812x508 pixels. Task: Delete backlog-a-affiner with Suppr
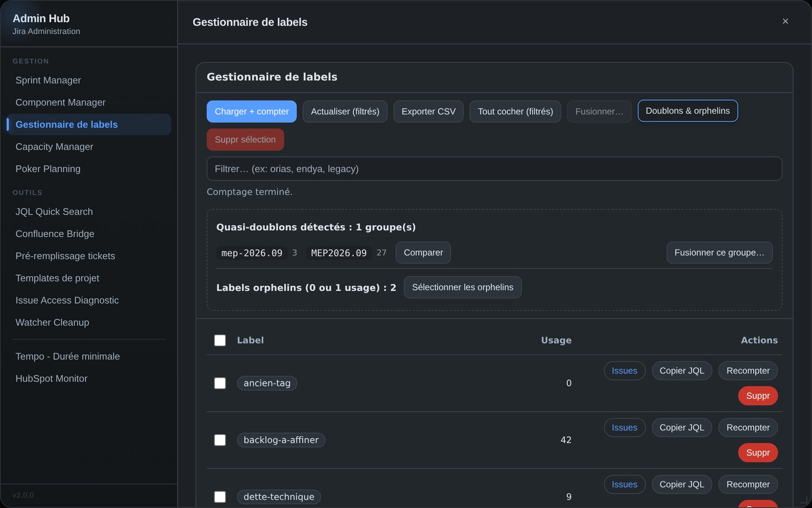[758, 453]
